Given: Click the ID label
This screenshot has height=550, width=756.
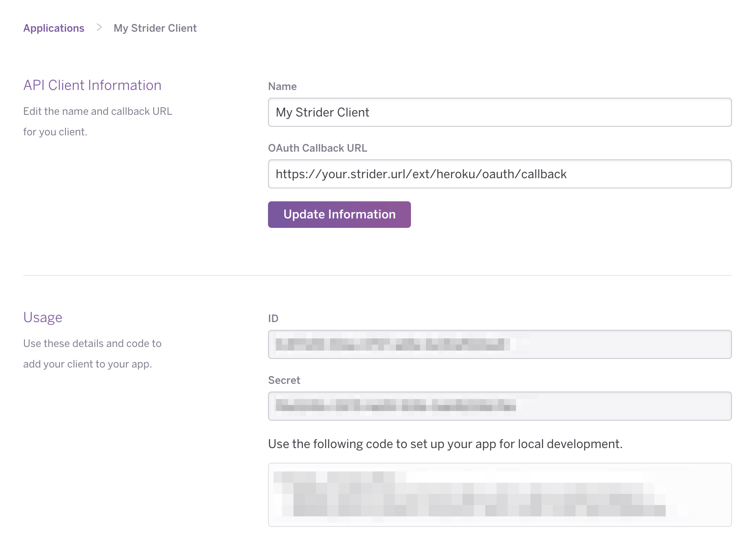Looking at the screenshot, I should (273, 319).
